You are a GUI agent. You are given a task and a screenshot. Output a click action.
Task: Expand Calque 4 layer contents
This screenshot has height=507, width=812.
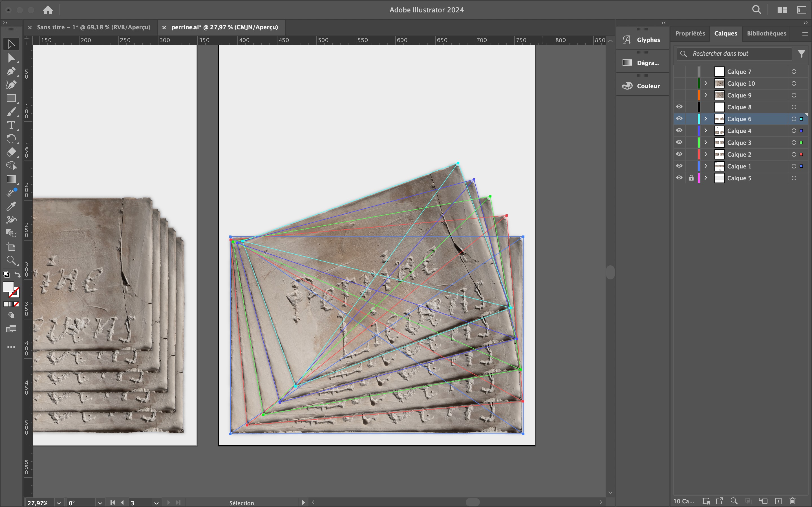point(706,130)
